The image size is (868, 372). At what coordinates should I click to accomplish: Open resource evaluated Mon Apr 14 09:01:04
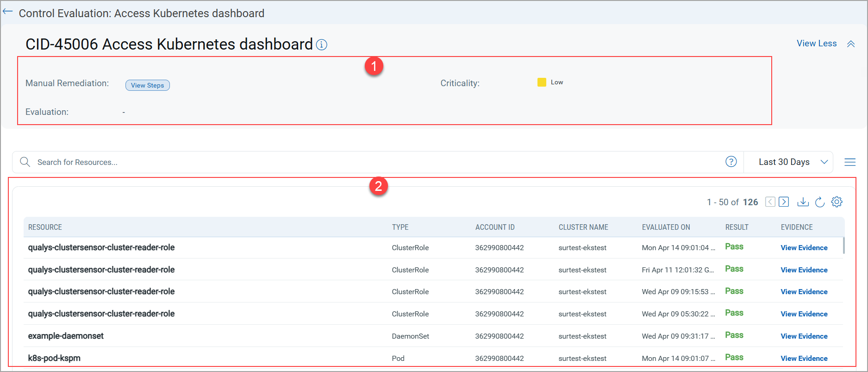pos(101,247)
